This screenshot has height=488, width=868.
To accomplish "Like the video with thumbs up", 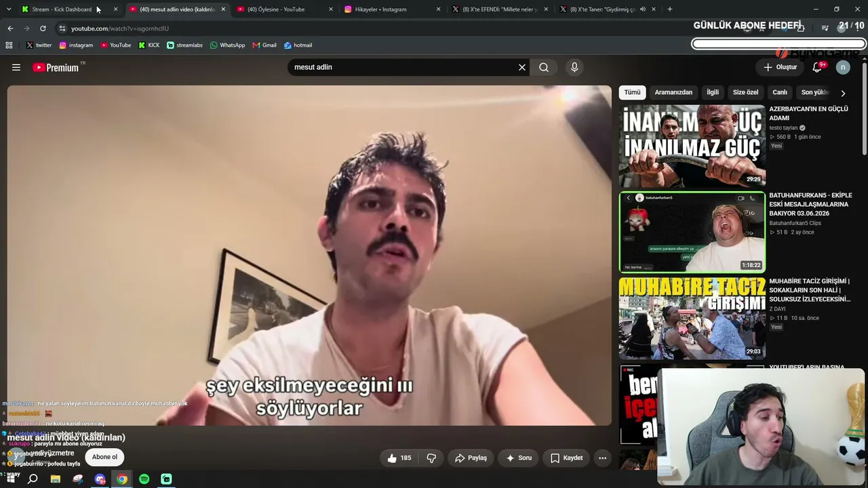I will (x=399, y=458).
